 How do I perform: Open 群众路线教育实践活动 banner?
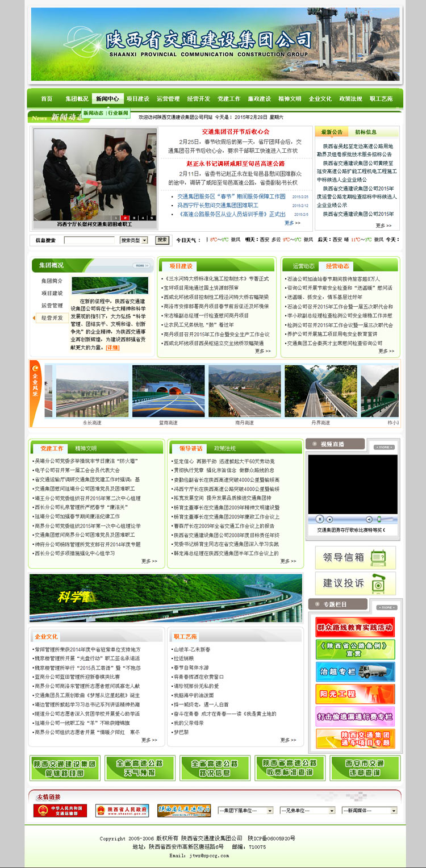[355, 627]
